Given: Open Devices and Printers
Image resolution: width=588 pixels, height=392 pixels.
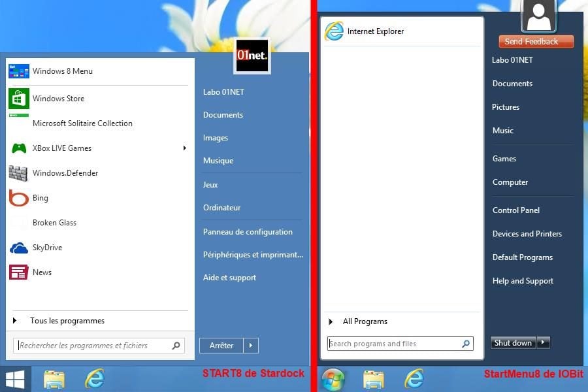Looking at the screenshot, I should pyautogui.click(x=527, y=234).
